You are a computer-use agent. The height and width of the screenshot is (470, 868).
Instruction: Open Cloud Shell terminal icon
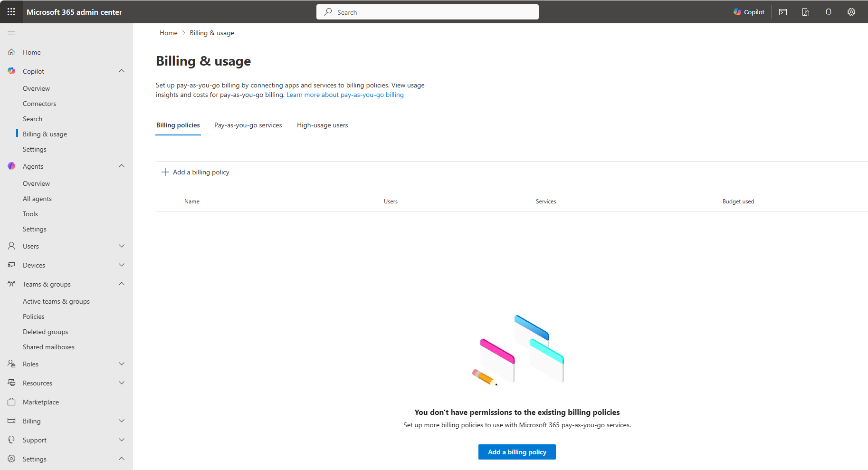click(783, 12)
